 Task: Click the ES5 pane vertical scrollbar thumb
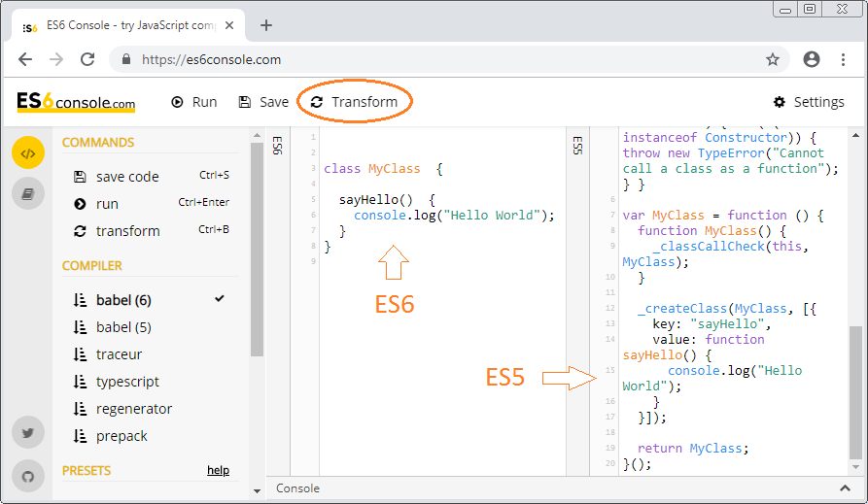pos(855,392)
